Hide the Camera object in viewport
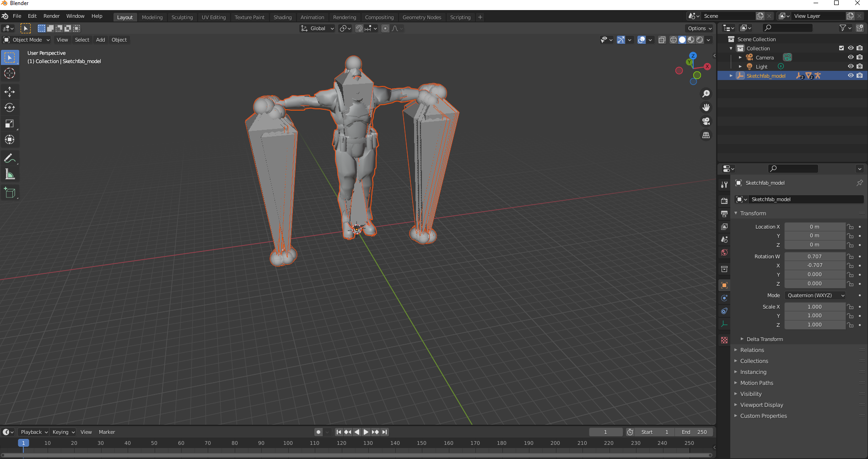The image size is (868, 459). pyautogui.click(x=851, y=57)
